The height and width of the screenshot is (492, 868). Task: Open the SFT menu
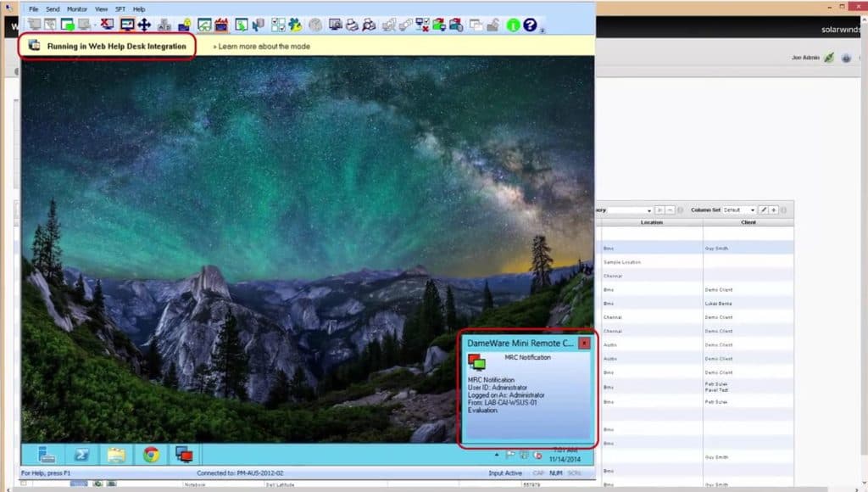click(120, 9)
